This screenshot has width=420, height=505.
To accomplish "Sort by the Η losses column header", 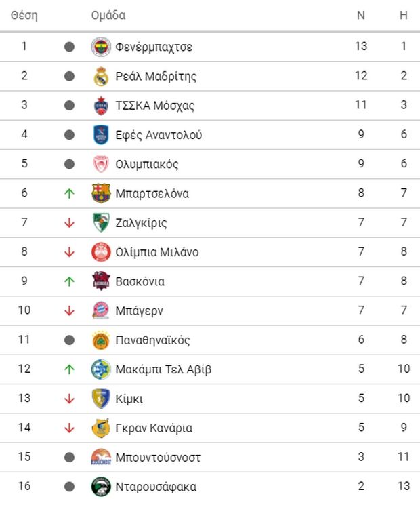I will pyautogui.click(x=403, y=16).
